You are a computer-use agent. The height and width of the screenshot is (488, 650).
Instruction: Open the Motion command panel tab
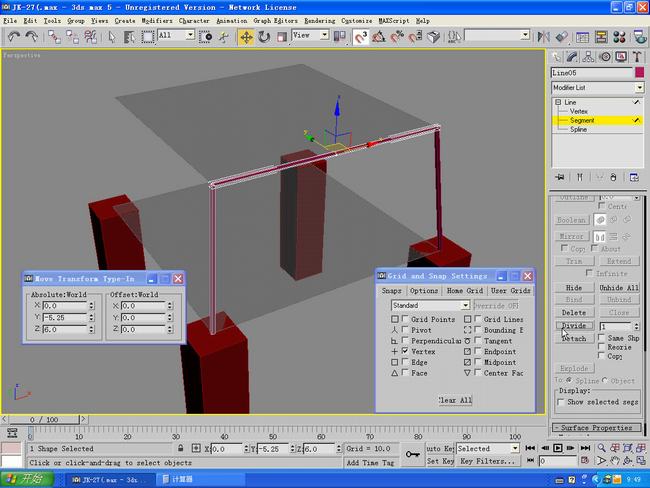(605, 57)
